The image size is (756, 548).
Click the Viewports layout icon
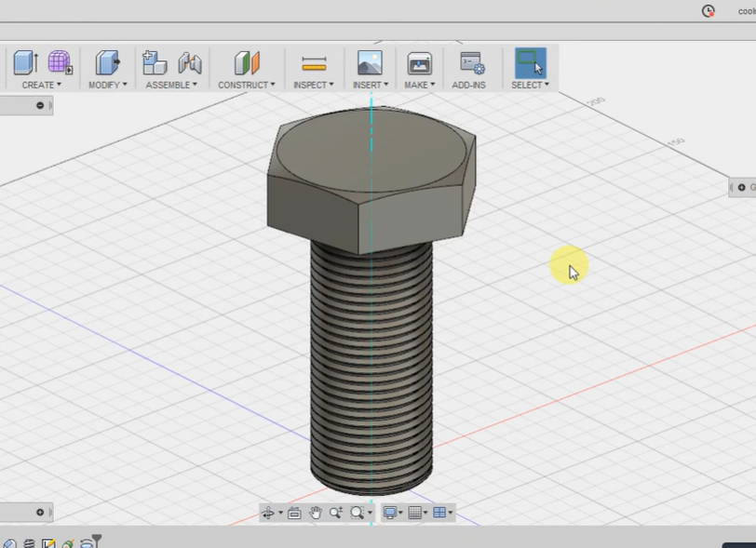click(439, 512)
